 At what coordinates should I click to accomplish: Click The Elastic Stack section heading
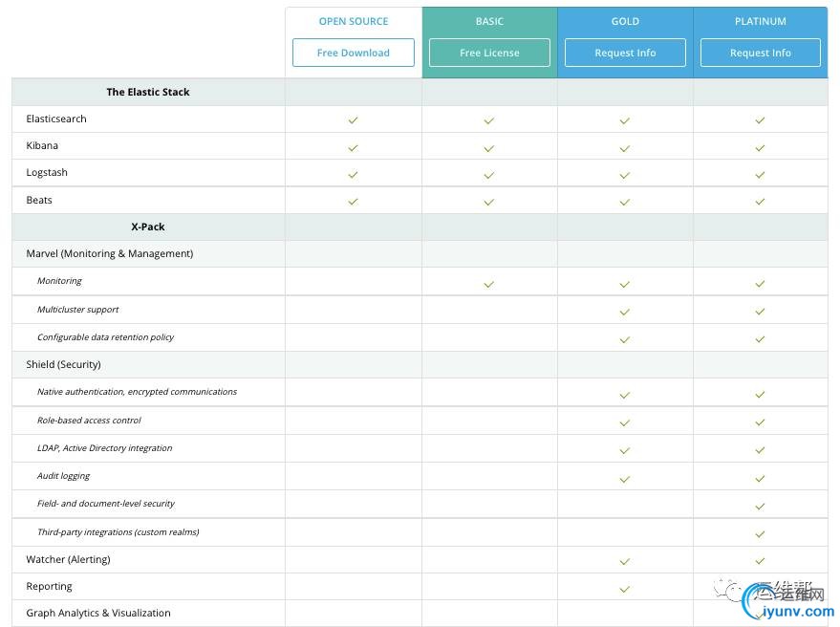coord(148,92)
